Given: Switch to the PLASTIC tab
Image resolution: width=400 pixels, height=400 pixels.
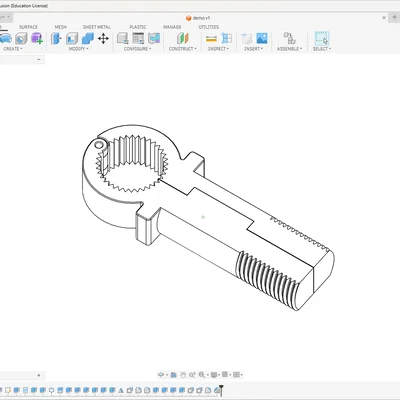Looking at the screenshot, I should (x=138, y=27).
